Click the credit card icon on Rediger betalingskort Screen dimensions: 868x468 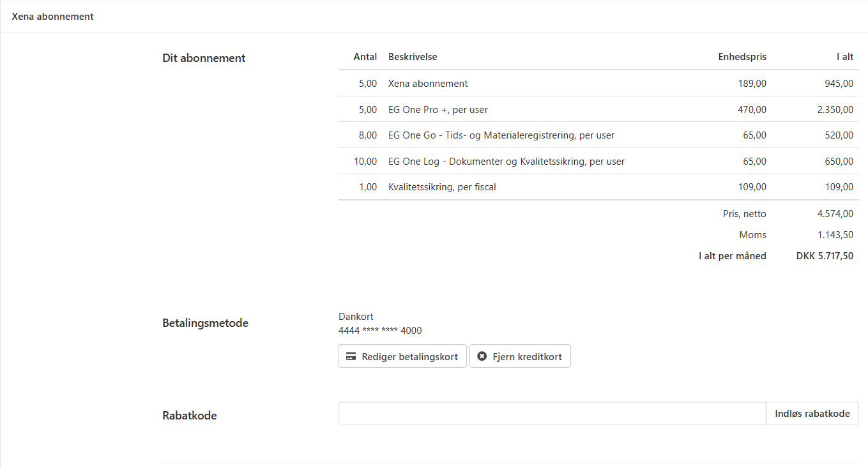click(x=351, y=356)
